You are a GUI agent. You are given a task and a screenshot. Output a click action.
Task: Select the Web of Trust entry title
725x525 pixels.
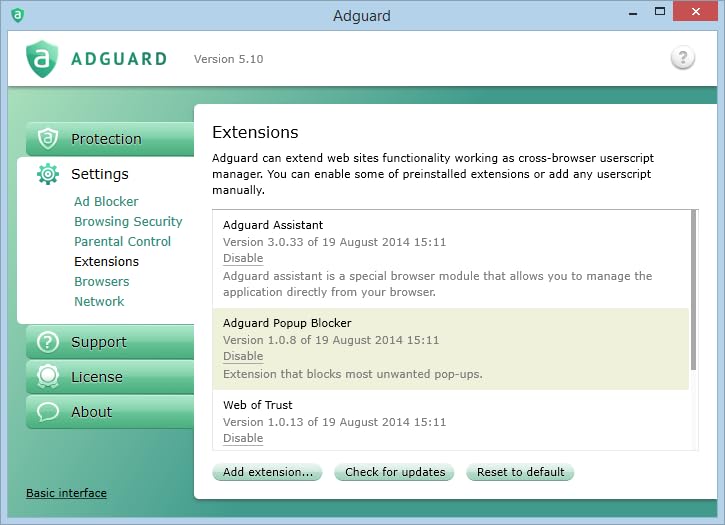click(x=258, y=405)
